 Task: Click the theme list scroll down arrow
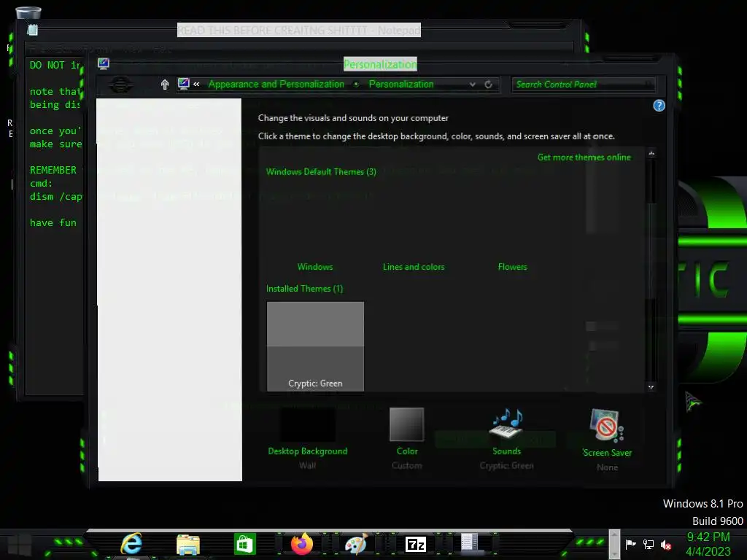tap(651, 387)
